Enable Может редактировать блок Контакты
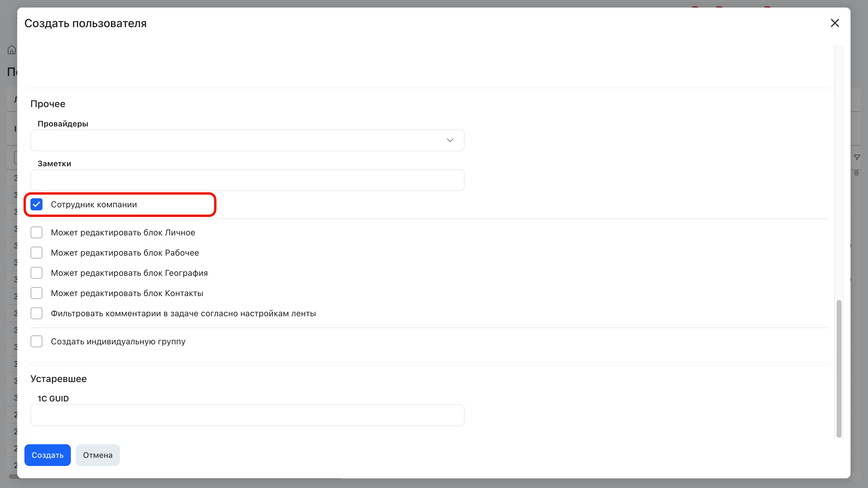This screenshot has height=488, width=868. [x=36, y=293]
